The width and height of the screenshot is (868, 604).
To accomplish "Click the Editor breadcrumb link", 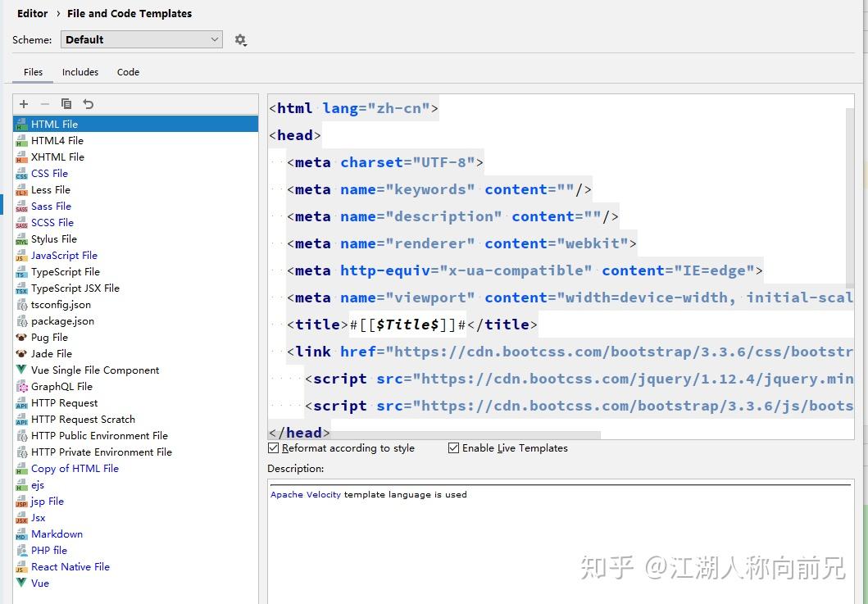I will pos(32,13).
